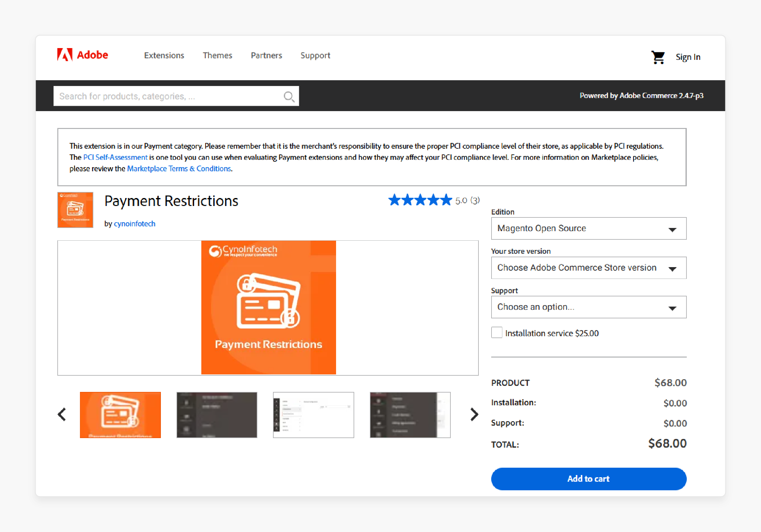
Task: Click the search magnifier icon
Action: pyautogui.click(x=289, y=97)
